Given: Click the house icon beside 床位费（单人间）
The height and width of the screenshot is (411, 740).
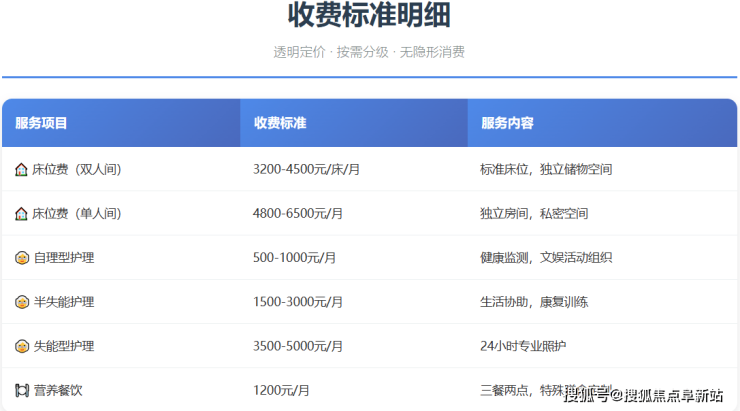Looking at the screenshot, I should click(x=21, y=214).
